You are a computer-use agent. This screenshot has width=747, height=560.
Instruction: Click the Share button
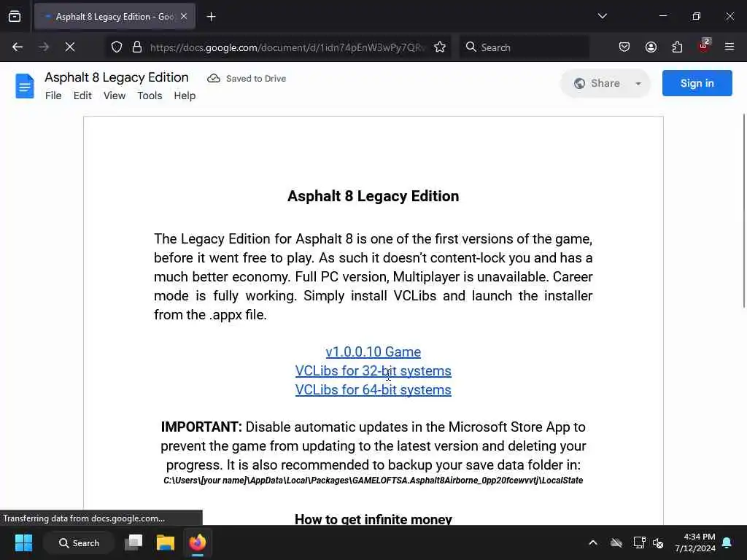click(597, 83)
